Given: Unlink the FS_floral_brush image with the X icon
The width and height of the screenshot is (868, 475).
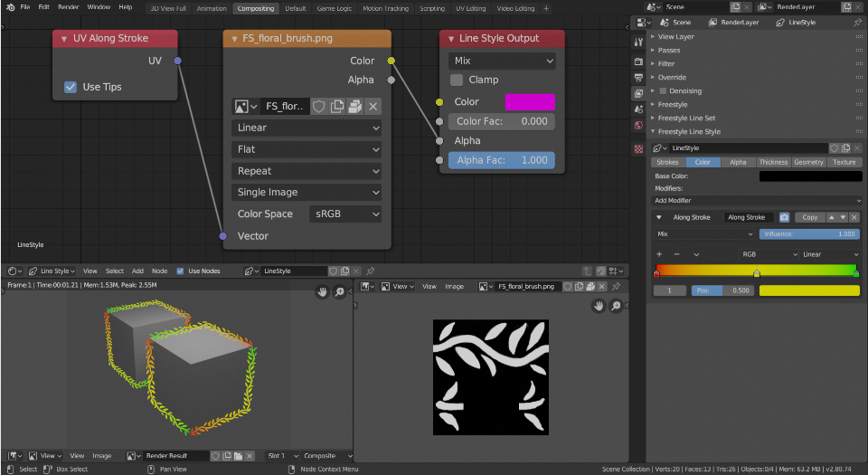Looking at the screenshot, I should [373, 106].
